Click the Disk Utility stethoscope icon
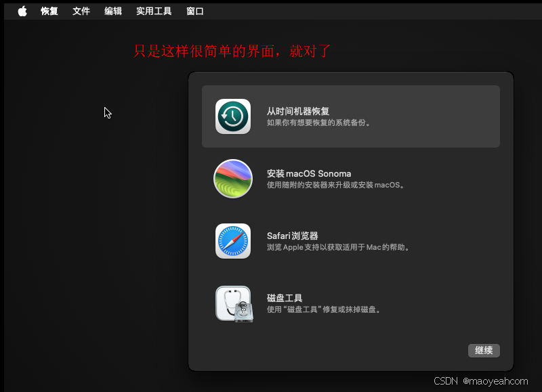The image size is (542, 392). [232, 303]
